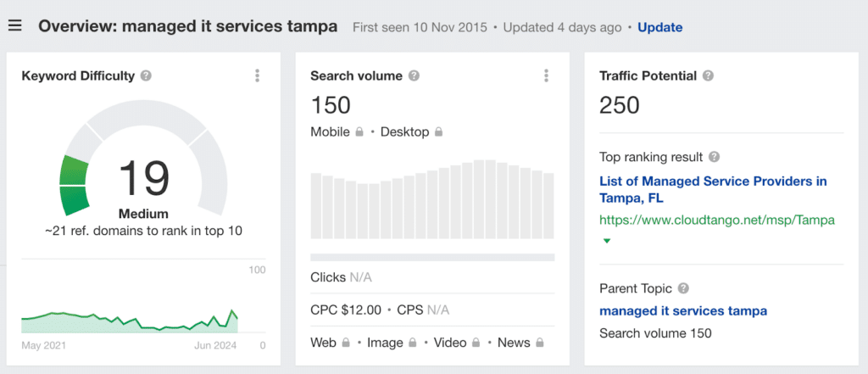The image size is (868, 374).
Task: Select the Video search type
Action: (x=450, y=343)
